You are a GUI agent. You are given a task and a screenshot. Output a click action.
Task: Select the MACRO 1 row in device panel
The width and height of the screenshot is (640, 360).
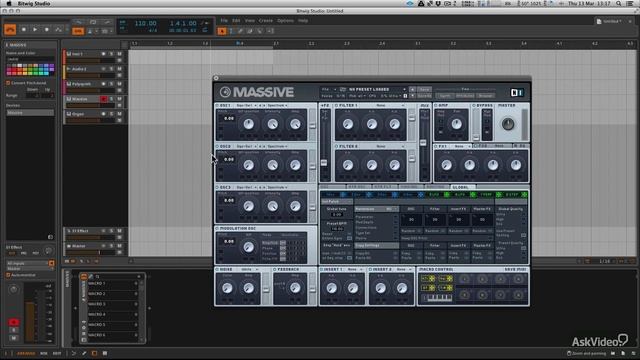tap(112, 283)
